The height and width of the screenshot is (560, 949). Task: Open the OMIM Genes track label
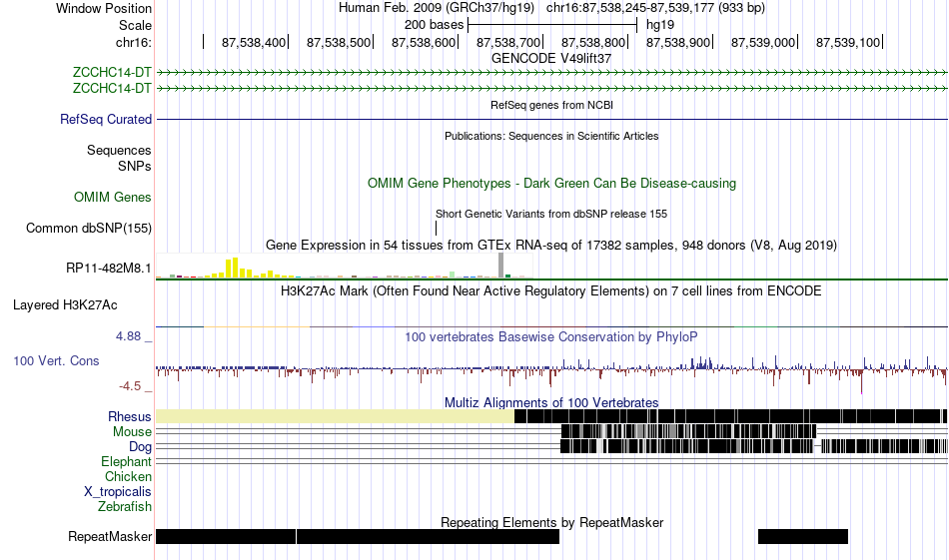click(113, 198)
